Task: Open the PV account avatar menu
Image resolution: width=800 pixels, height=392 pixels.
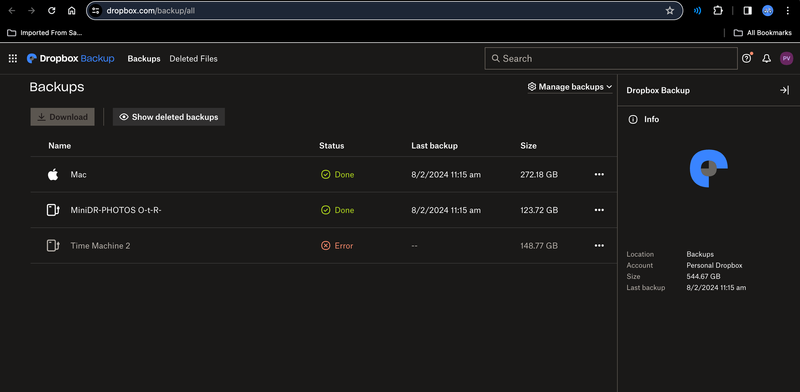Action: click(787, 59)
